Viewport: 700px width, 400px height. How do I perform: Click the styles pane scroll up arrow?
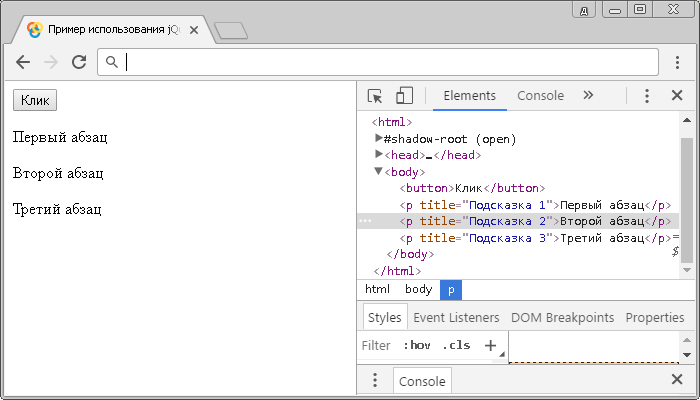(x=687, y=340)
